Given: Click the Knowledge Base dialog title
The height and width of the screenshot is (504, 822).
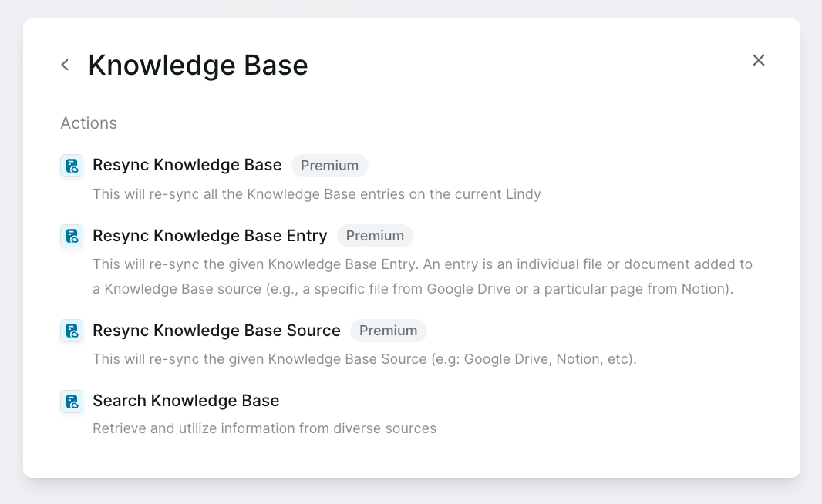Looking at the screenshot, I should [198, 66].
